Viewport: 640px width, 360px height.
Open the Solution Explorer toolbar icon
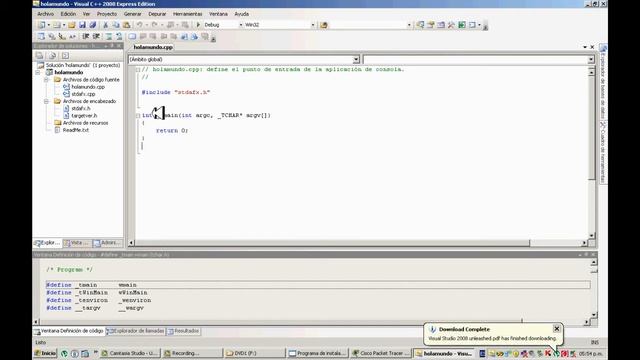tap(420, 25)
